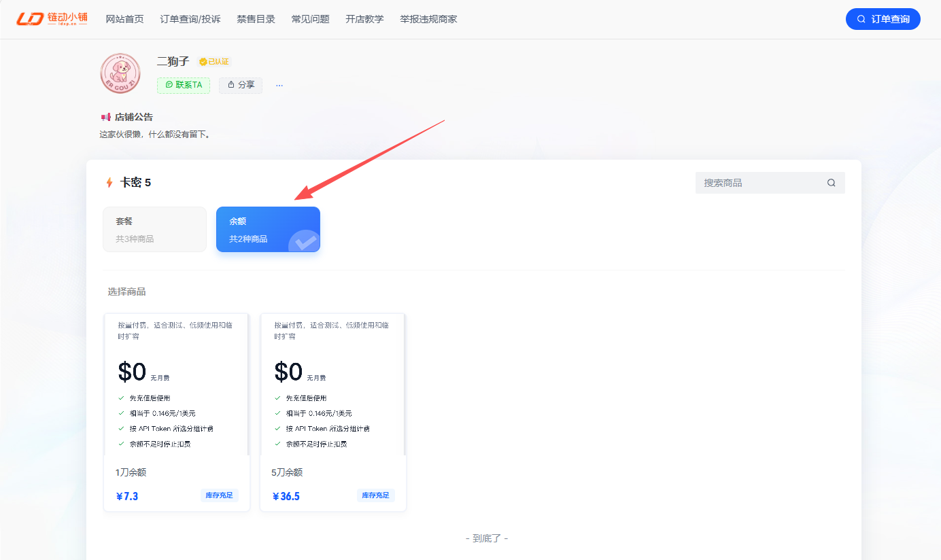Open 订单查询/投诉 in the navigation bar
The height and width of the screenshot is (560, 941).
click(190, 19)
